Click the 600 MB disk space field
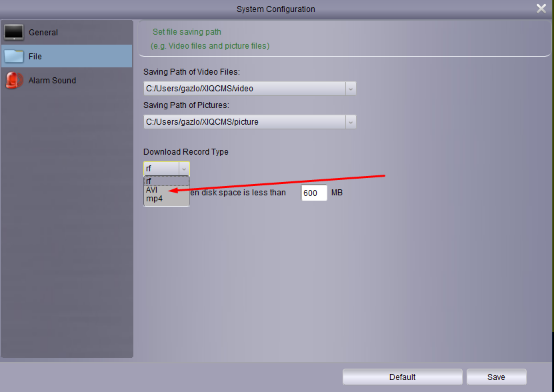 (314, 193)
